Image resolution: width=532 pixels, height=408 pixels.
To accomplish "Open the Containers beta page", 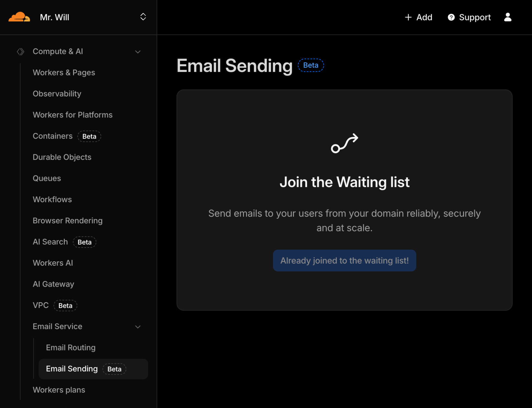I will (x=53, y=136).
